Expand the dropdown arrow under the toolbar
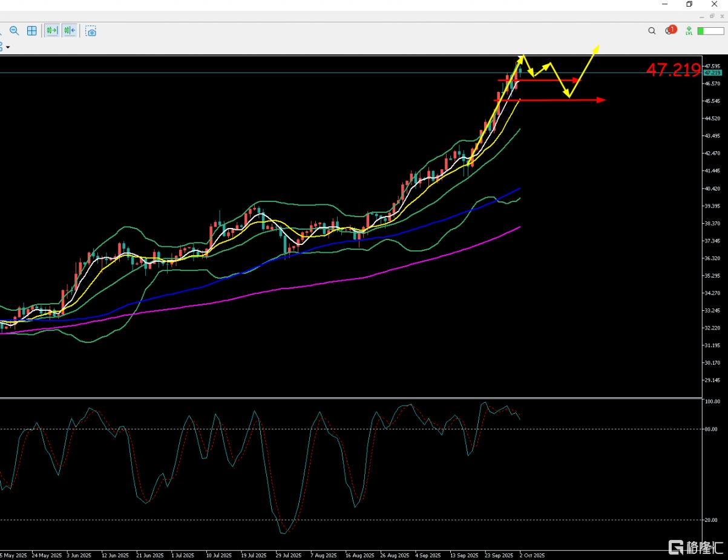Viewport: 728px width, 560px height. tap(7, 47)
